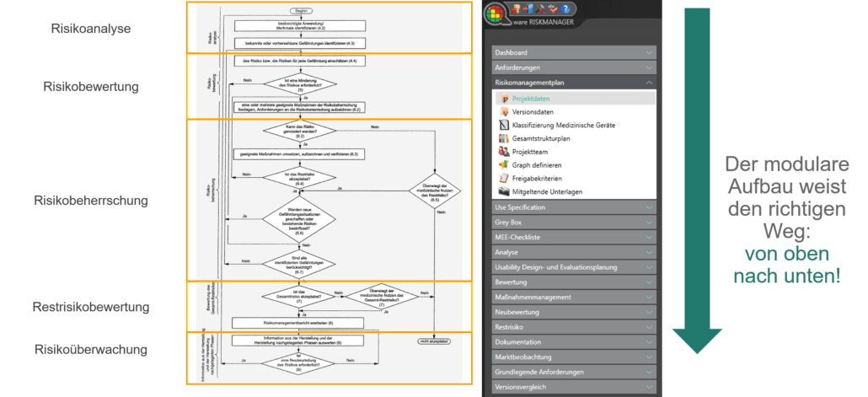Viewport: 868px width, 397px height.
Task: Click the 'Risikobewertung' label on the left
Action: [91, 87]
